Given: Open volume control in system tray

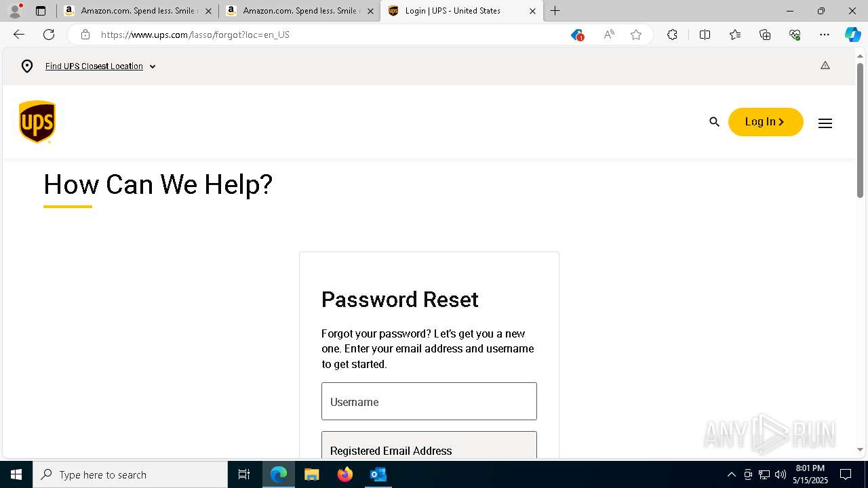Looking at the screenshot, I should tap(781, 474).
